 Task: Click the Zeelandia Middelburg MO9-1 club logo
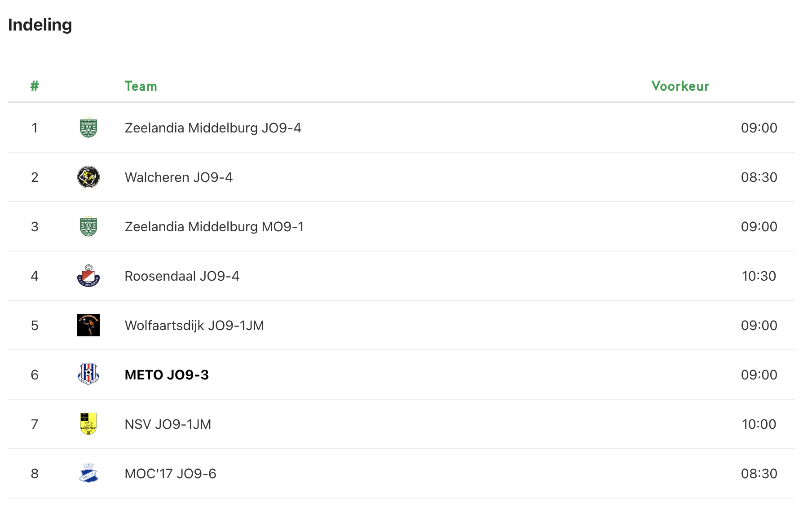(88, 227)
